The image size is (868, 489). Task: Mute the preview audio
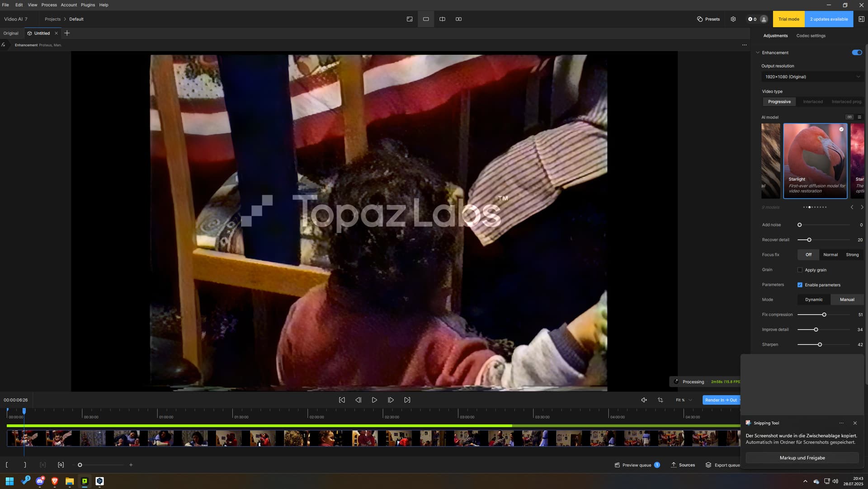pyautogui.click(x=644, y=400)
